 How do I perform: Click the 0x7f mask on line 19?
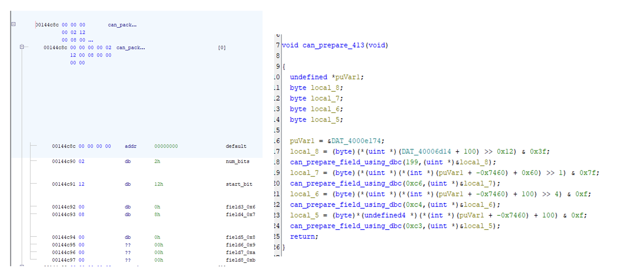click(587, 173)
